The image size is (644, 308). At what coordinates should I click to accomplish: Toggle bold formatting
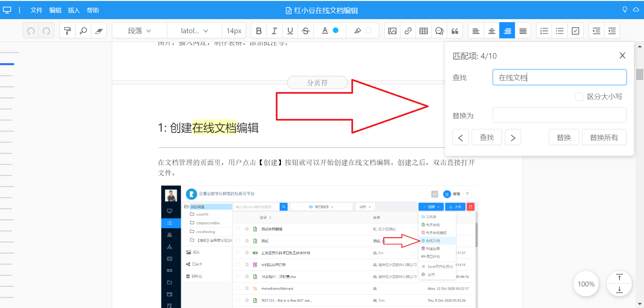[259, 31]
